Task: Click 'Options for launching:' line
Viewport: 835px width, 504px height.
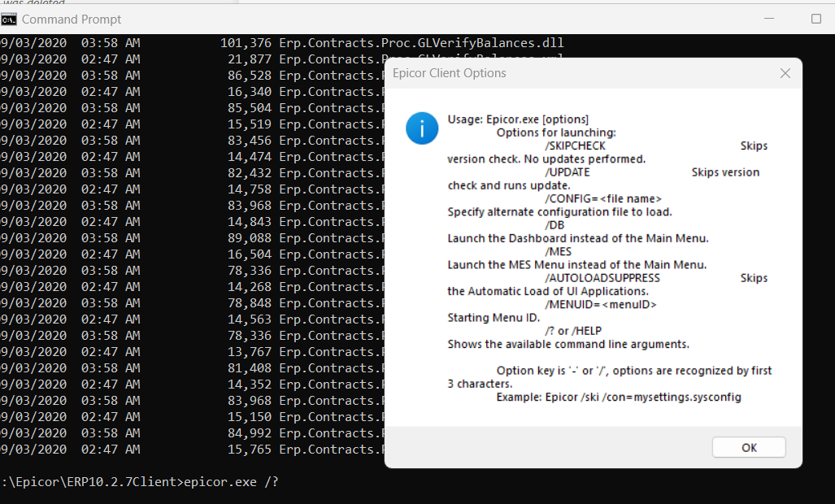Action: [556, 133]
